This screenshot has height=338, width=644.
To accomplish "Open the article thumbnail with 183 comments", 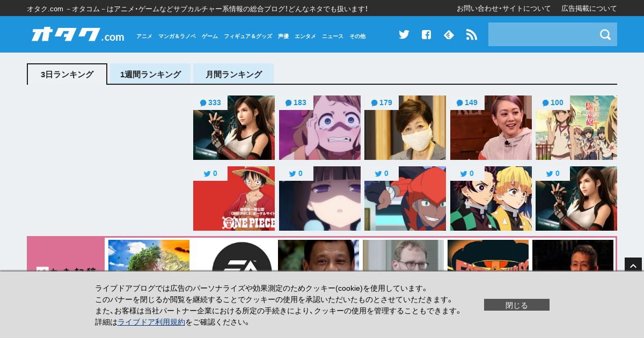I will (x=320, y=128).
